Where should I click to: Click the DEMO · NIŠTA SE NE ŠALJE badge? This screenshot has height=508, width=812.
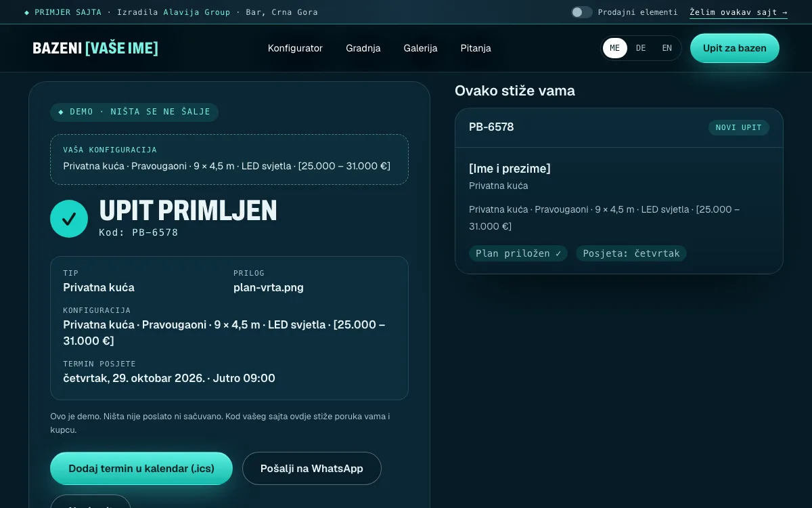[134, 112]
